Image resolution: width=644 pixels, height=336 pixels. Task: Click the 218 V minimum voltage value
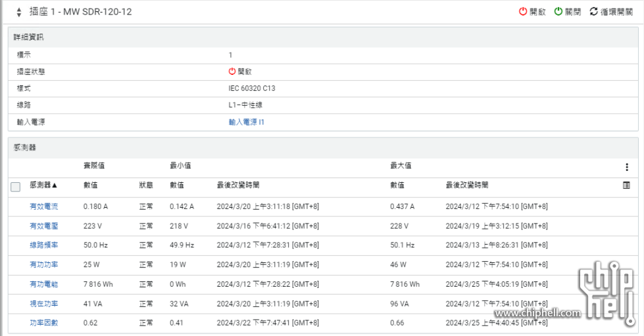click(x=179, y=226)
